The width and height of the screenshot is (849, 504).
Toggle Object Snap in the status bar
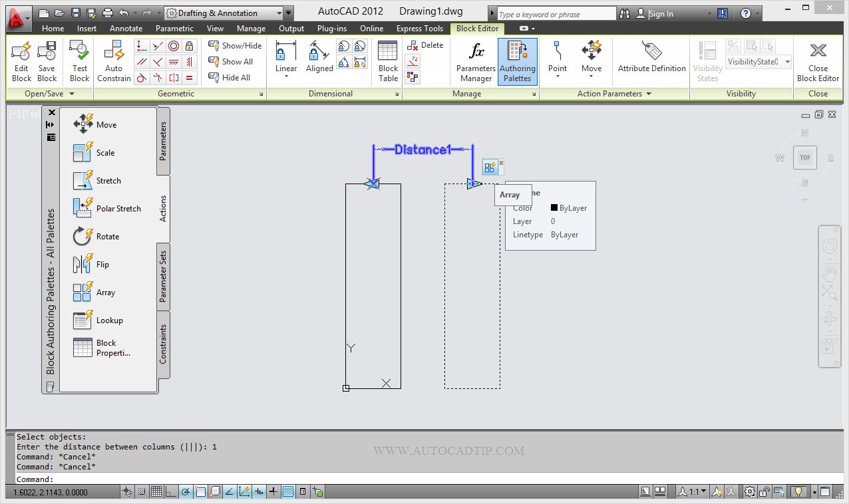[200, 492]
